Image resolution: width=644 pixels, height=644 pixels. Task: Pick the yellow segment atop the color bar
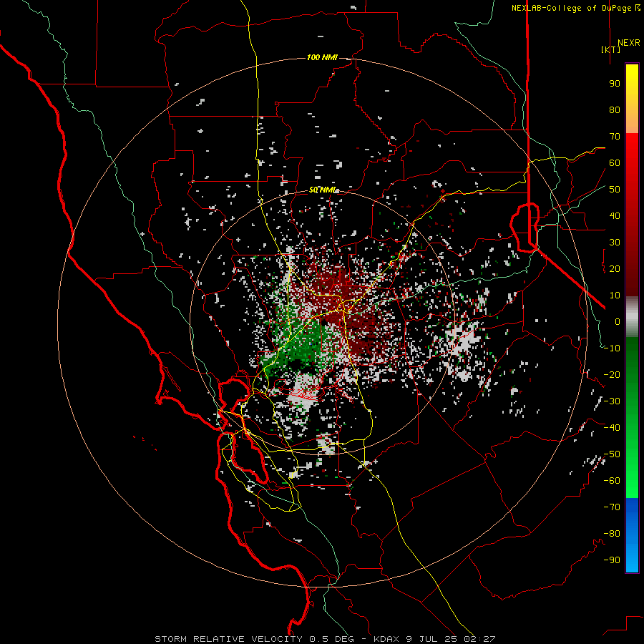[x=632, y=99]
